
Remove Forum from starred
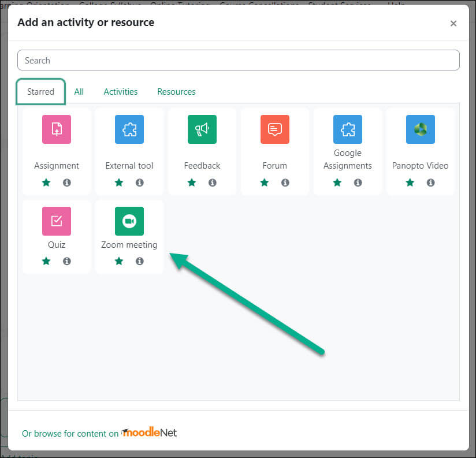(265, 183)
